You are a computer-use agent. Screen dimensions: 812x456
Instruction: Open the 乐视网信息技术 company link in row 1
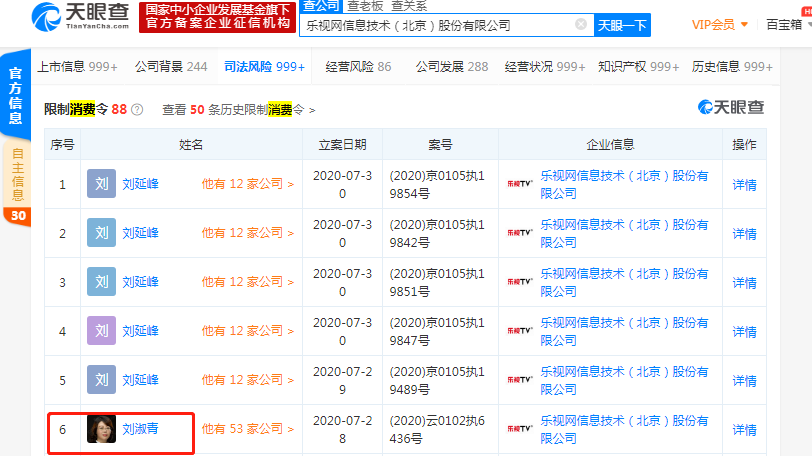625,184
